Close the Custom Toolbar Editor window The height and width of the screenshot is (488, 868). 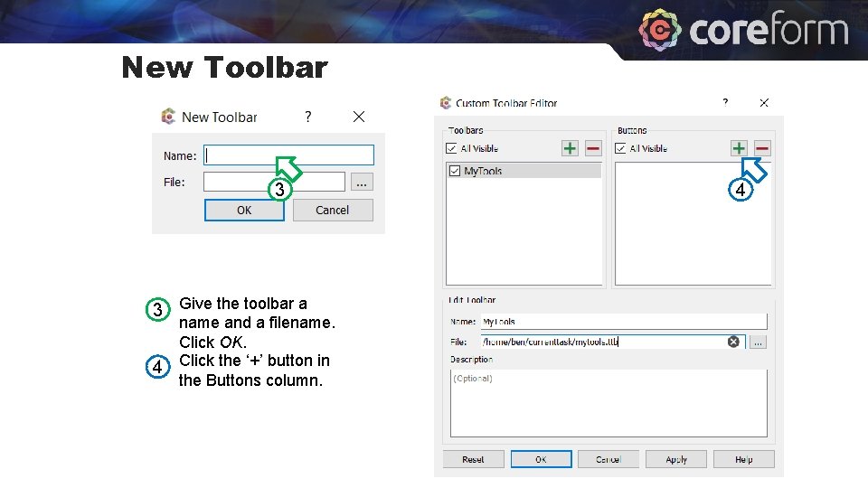[764, 103]
